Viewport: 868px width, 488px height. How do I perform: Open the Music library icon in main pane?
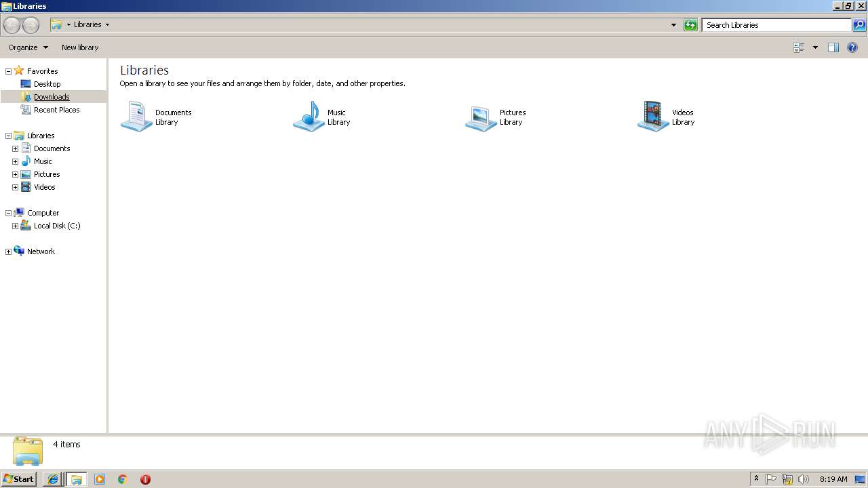pyautogui.click(x=309, y=117)
